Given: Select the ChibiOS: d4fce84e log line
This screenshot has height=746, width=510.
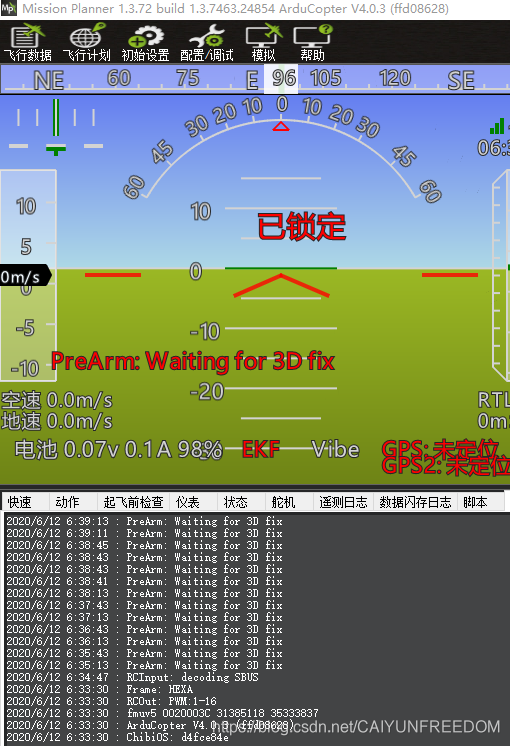Looking at the screenshot, I should click(x=117, y=737).
